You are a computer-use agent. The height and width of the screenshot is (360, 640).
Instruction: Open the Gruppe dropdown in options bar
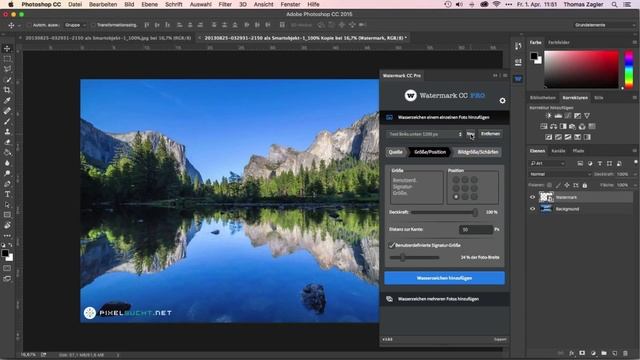click(x=75, y=25)
